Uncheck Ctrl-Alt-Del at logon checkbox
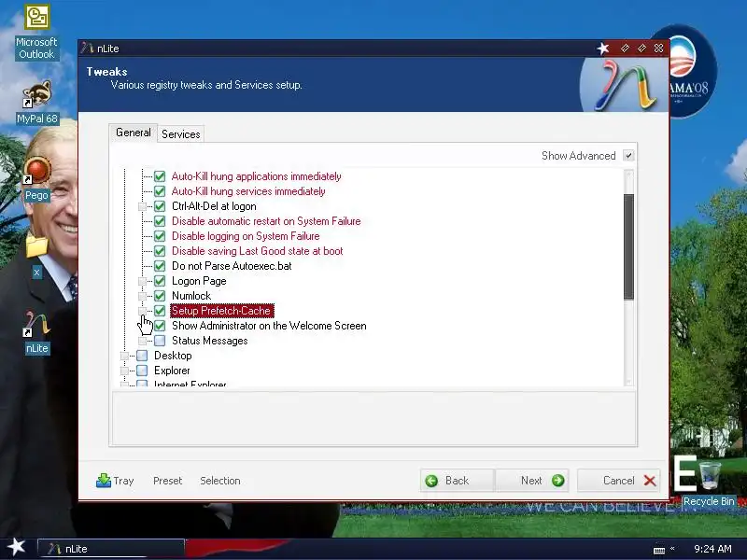The height and width of the screenshot is (560, 747). coord(160,206)
